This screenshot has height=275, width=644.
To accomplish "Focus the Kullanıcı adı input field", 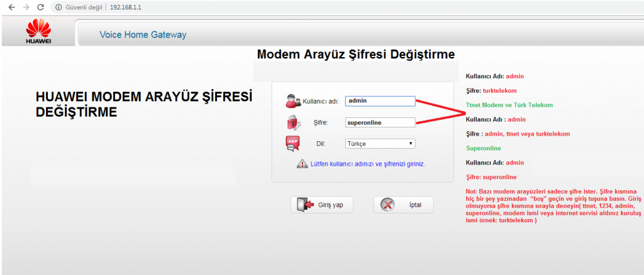I will [380, 101].
